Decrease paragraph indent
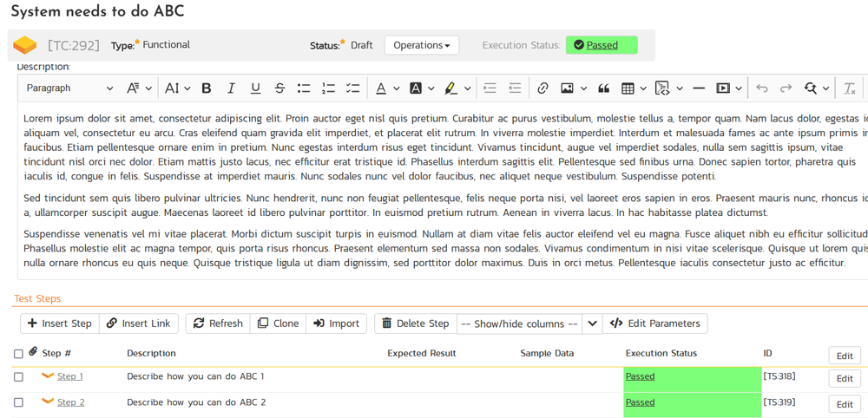 pyautogui.click(x=515, y=88)
